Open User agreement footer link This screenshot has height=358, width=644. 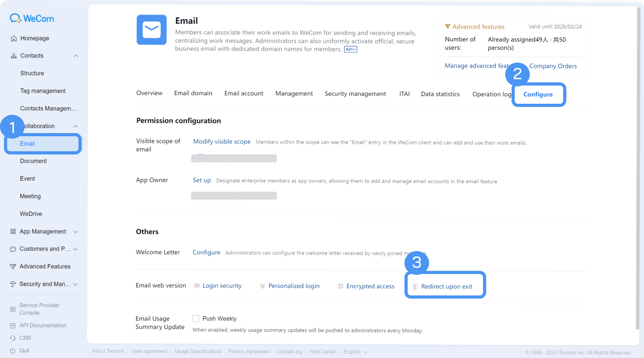pos(149,351)
